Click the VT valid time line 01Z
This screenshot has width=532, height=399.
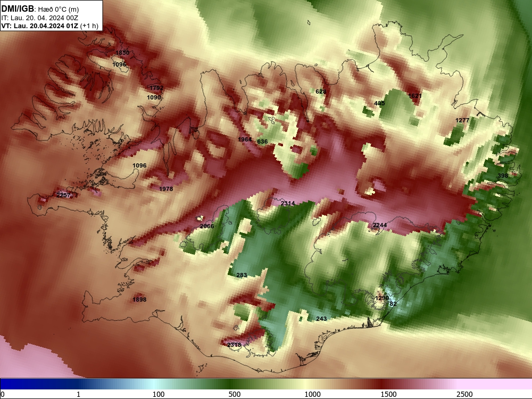(49, 26)
